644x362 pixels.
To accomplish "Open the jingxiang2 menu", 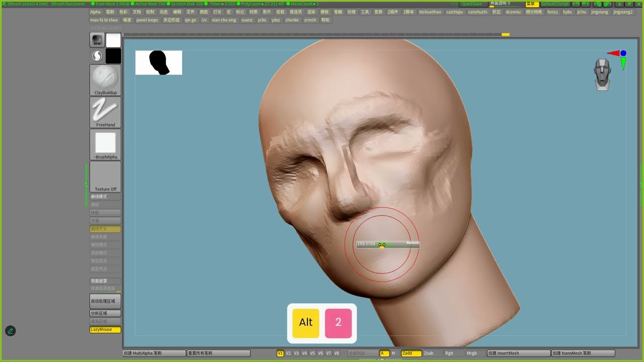I will (623, 12).
